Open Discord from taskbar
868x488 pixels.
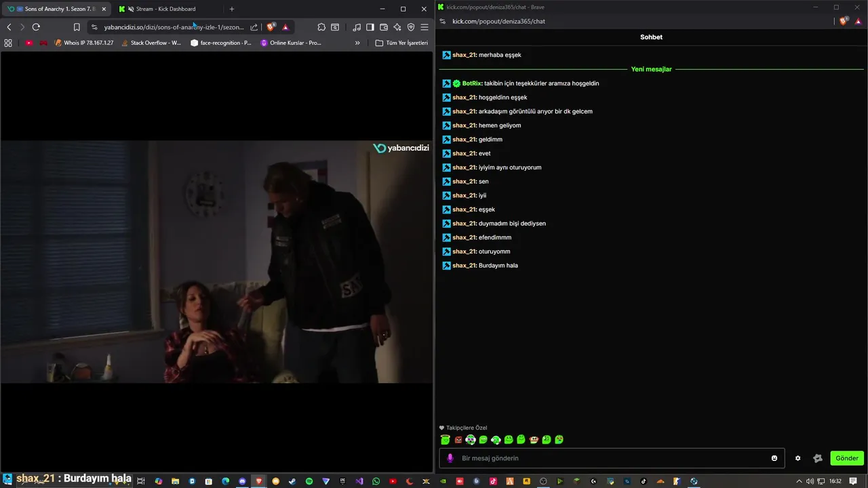[243, 481]
